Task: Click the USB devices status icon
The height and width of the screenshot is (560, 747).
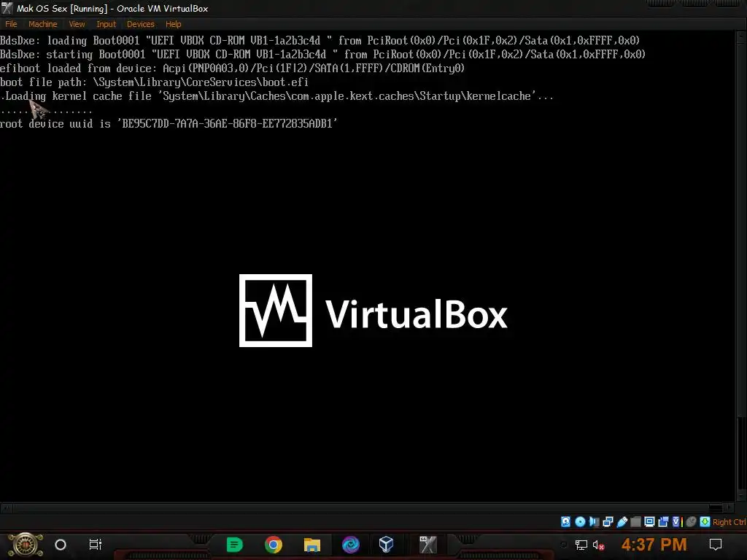Action: click(x=622, y=522)
